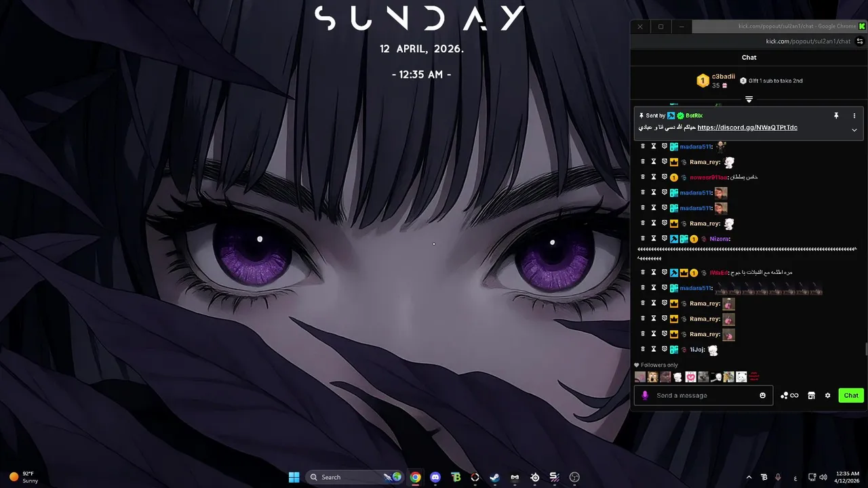Open c3badii's leaderboard entry
Image resolution: width=868 pixels, height=488 pixels.
pos(715,81)
